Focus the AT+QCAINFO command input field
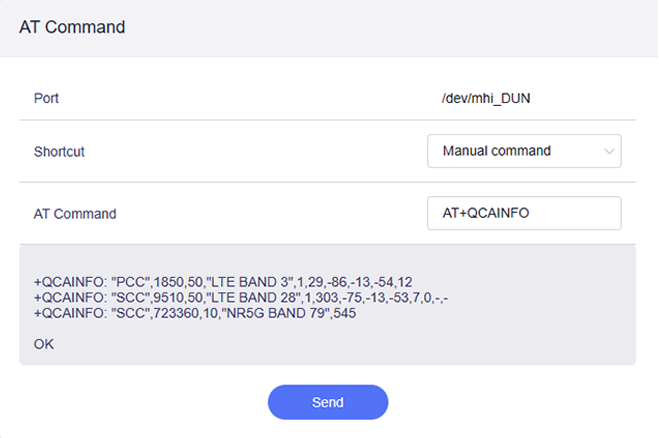This screenshot has width=659, height=438. coord(523,213)
